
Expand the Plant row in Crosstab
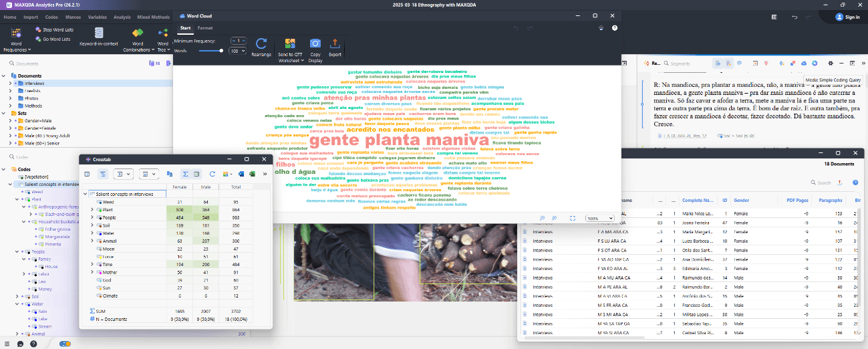pyautogui.click(x=92, y=209)
